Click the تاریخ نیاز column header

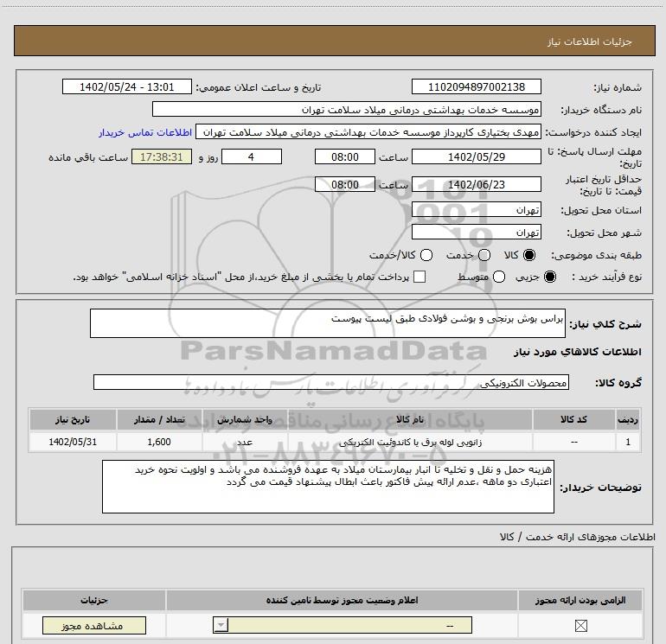[73, 419]
